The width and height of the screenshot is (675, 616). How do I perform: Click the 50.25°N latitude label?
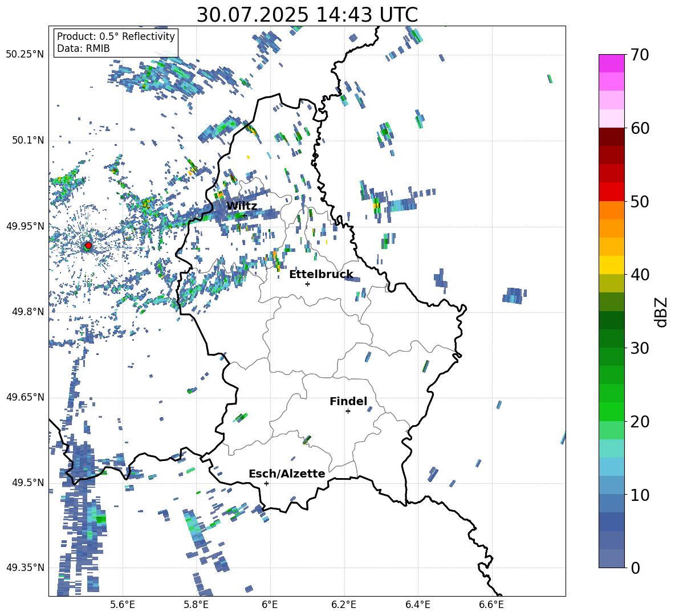point(25,55)
